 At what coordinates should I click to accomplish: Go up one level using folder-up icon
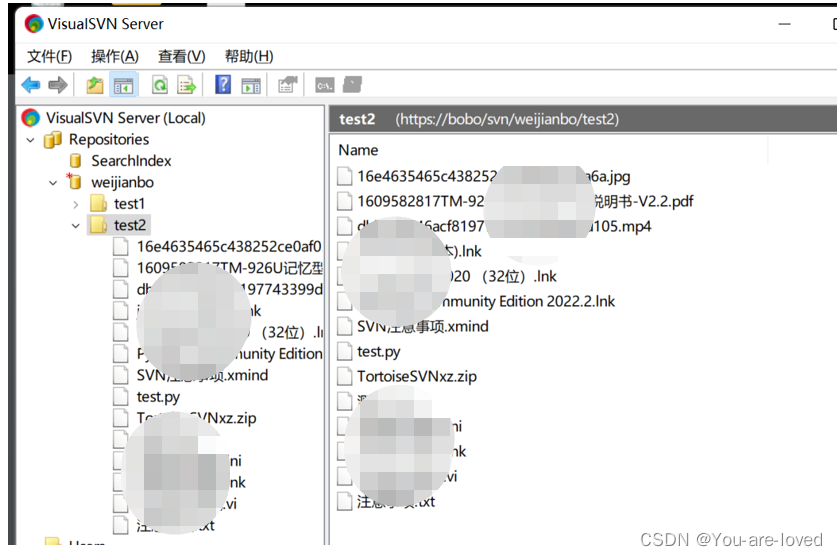click(x=95, y=85)
